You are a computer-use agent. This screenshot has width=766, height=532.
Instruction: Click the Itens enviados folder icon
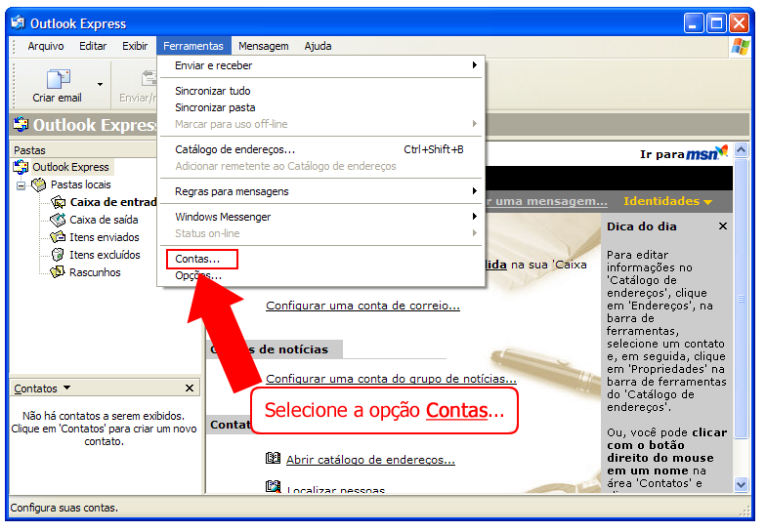58,237
